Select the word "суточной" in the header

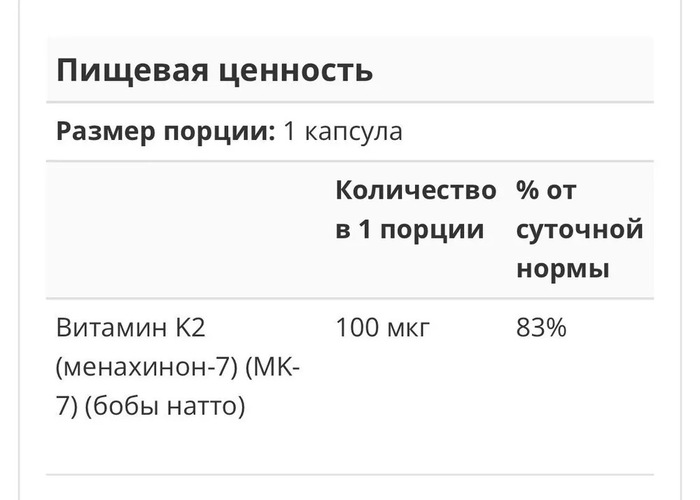(x=579, y=230)
